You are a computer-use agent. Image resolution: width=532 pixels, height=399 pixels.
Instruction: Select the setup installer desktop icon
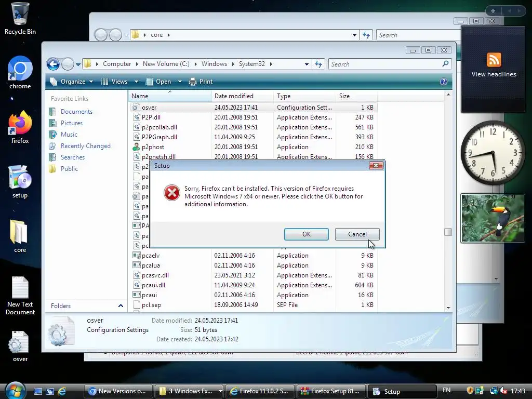pos(20,182)
